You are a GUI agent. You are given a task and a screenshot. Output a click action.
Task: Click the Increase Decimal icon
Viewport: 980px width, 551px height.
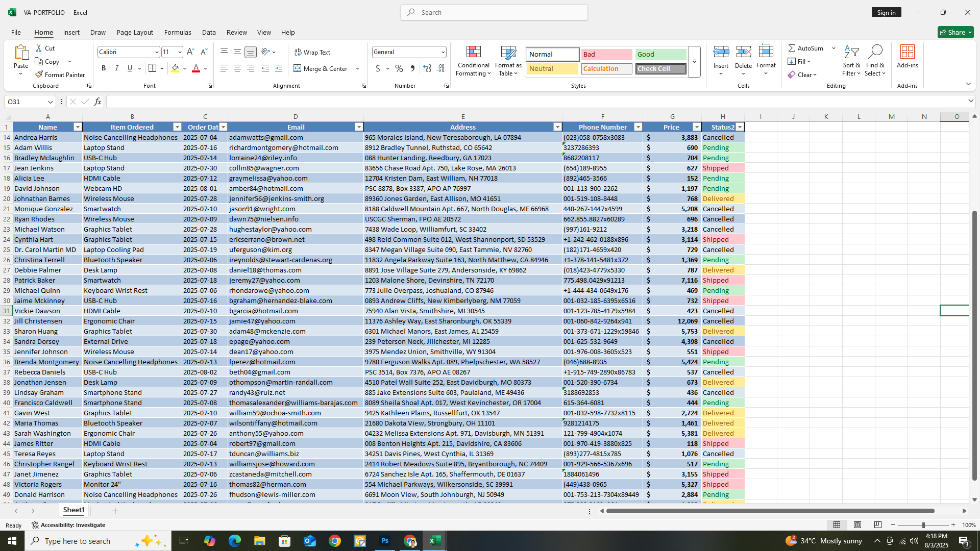click(427, 68)
